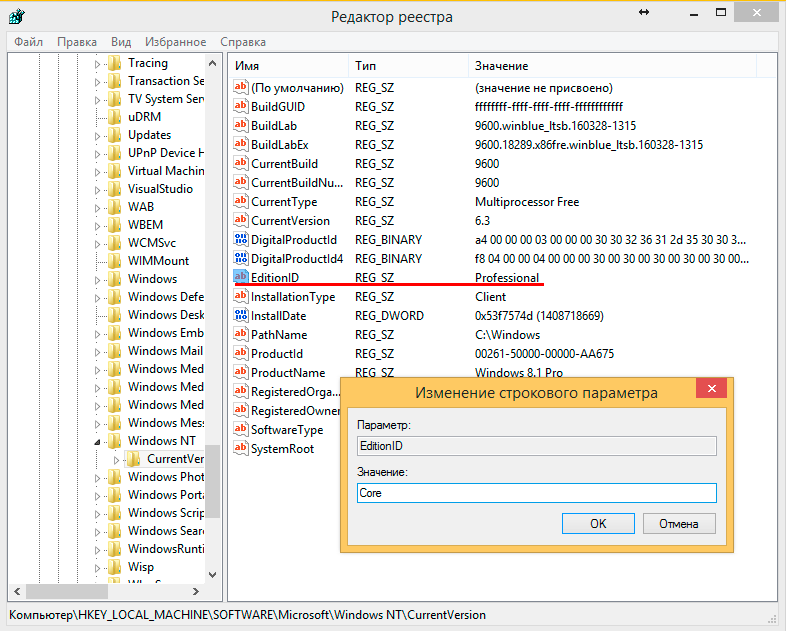Open the Вид menu
The width and height of the screenshot is (786, 631).
point(121,42)
